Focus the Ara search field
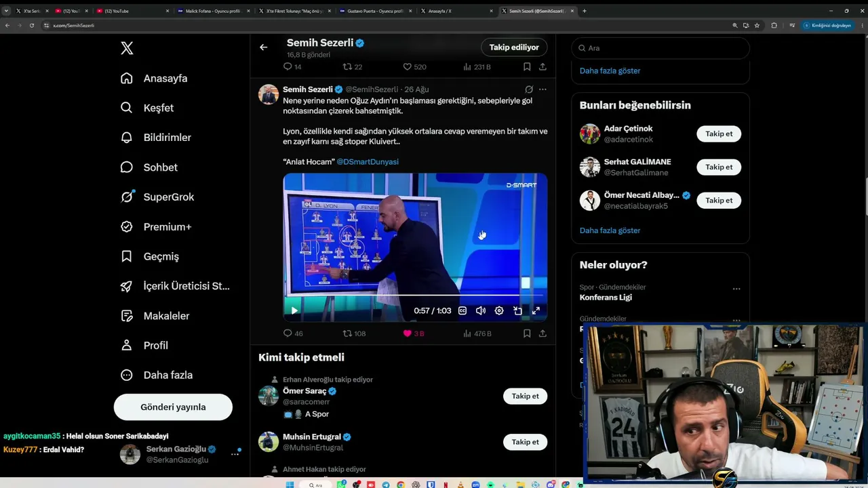Image resolution: width=868 pixels, height=488 pixels. (660, 48)
